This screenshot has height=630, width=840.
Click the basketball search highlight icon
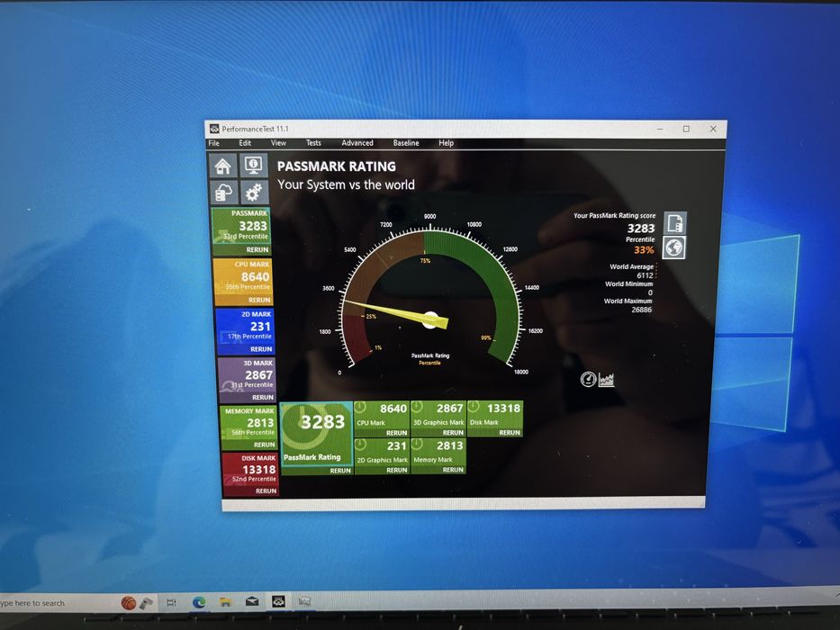129,603
